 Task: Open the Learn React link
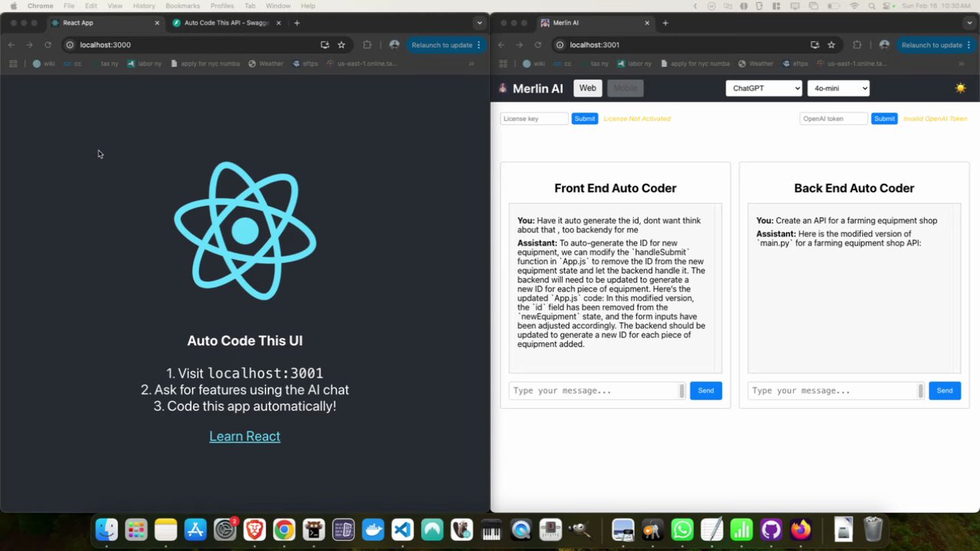pos(245,436)
